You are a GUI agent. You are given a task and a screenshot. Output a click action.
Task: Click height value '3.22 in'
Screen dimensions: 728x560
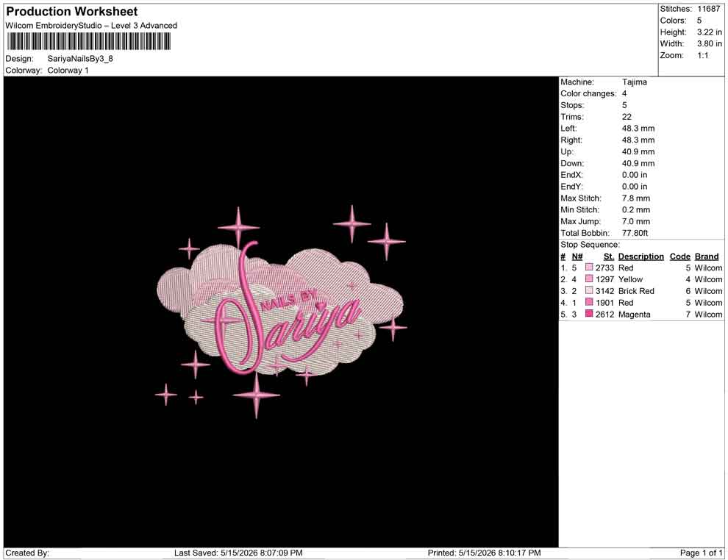pyautogui.click(x=710, y=32)
